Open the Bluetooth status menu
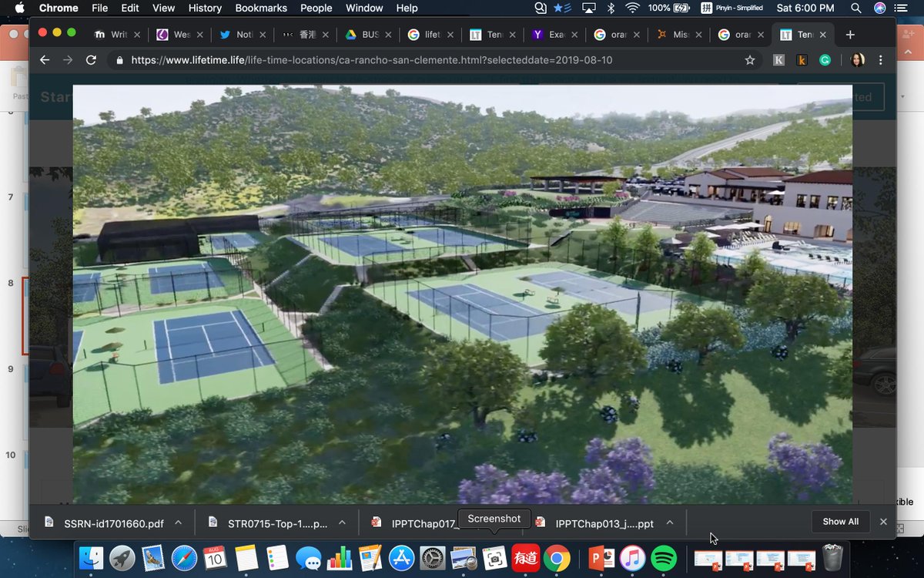Viewport: 924px width, 578px height. tap(611, 8)
